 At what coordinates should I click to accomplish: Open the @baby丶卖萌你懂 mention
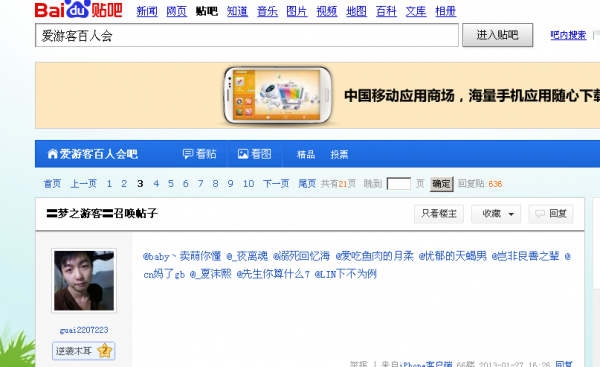[x=182, y=256]
